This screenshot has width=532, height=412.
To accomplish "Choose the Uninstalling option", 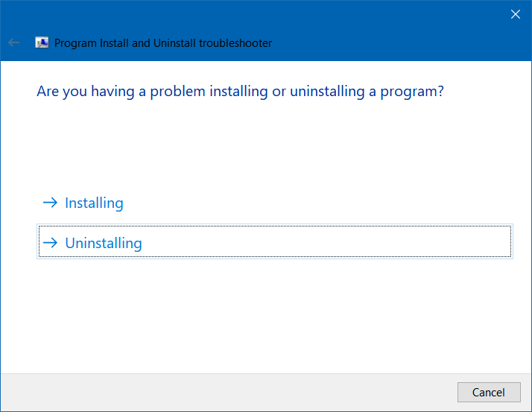I will click(x=104, y=243).
